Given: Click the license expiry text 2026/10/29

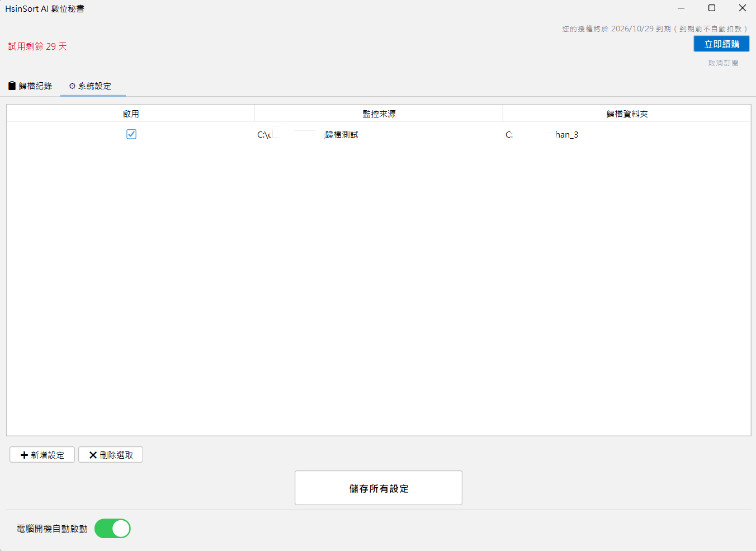Looking at the screenshot, I should point(655,29).
